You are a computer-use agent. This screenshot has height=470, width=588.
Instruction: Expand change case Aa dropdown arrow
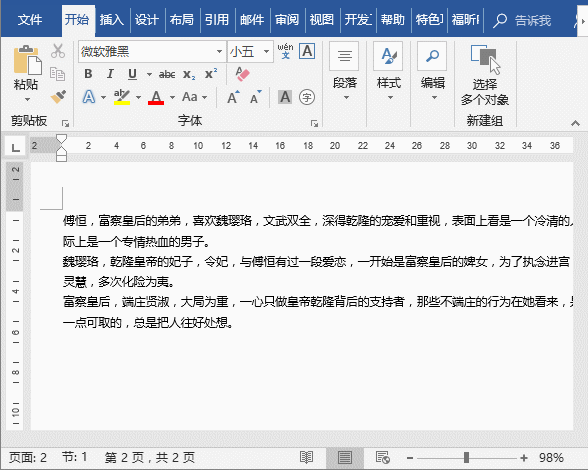click(204, 98)
